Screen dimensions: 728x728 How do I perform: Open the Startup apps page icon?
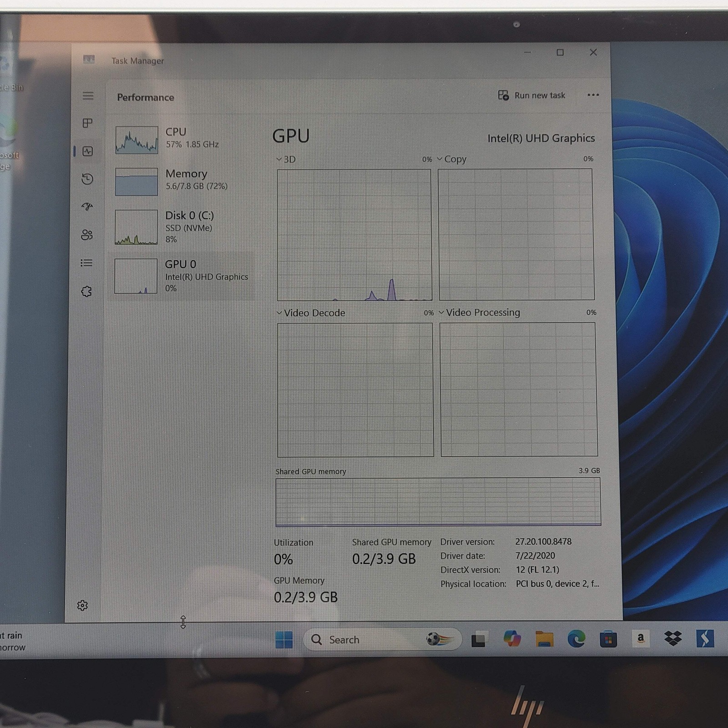(87, 207)
